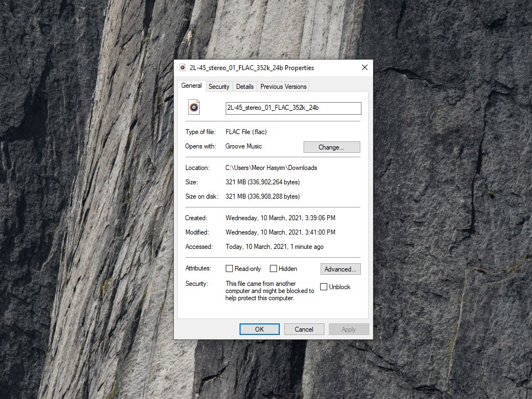Switch to the Security tab

[x=219, y=87]
